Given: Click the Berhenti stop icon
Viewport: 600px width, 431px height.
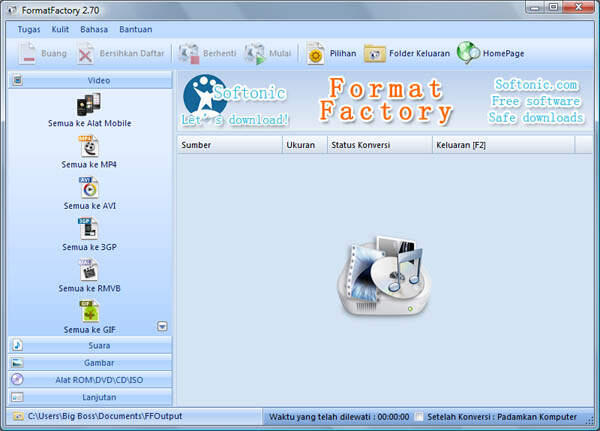Looking at the screenshot, I should coord(189,54).
